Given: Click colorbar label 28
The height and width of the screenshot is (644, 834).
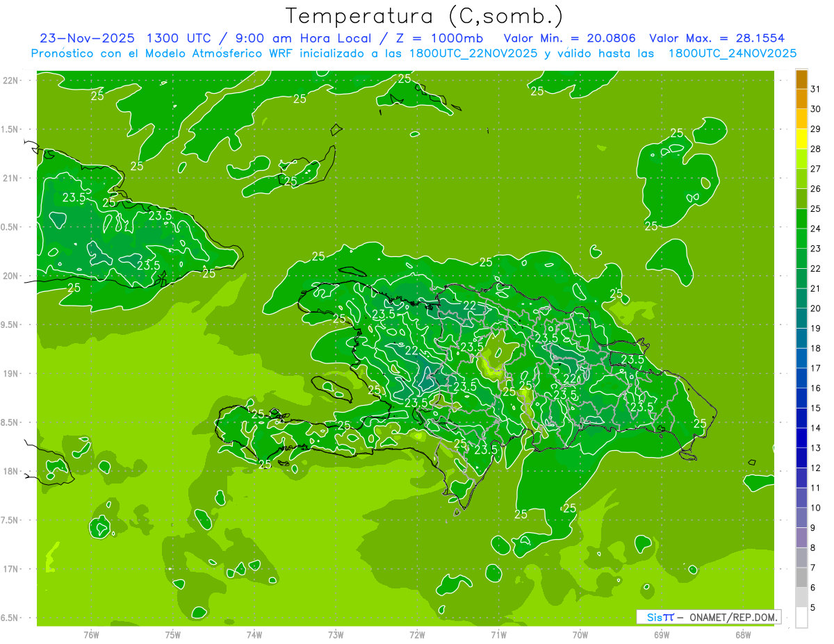Looking at the screenshot, I should point(815,149).
